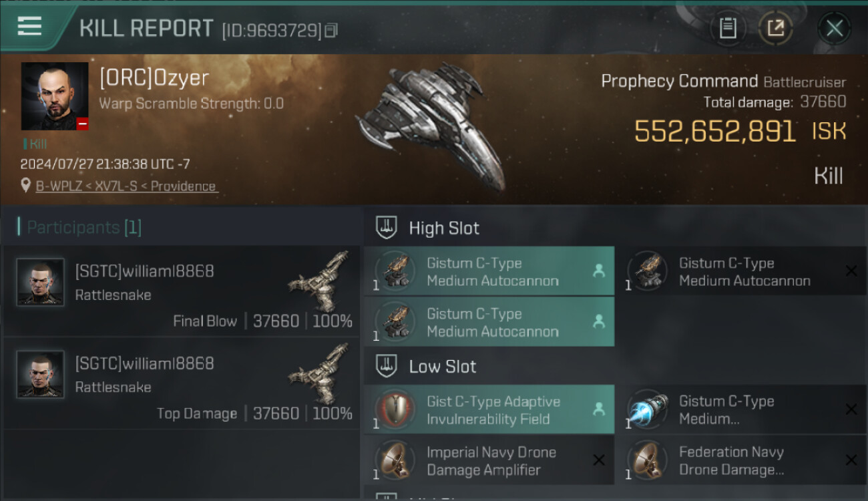View the [ORC]Ozyer pilot portrait
Screen dimensions: 868x501
[x=55, y=96]
